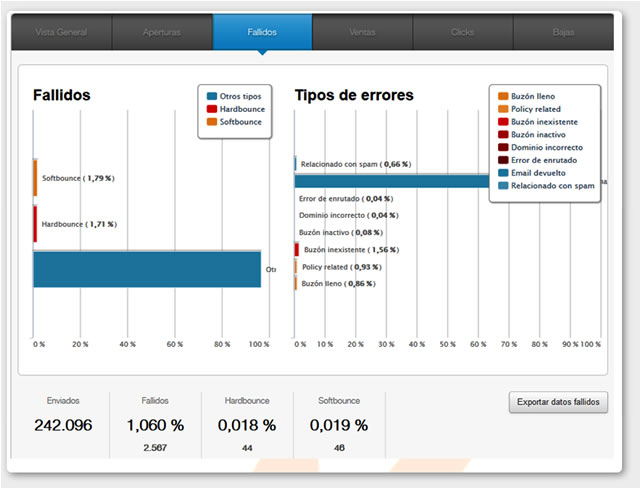Click Otros tipos legend label text
Screen dimensions: 640x488
pyautogui.click(x=240, y=96)
